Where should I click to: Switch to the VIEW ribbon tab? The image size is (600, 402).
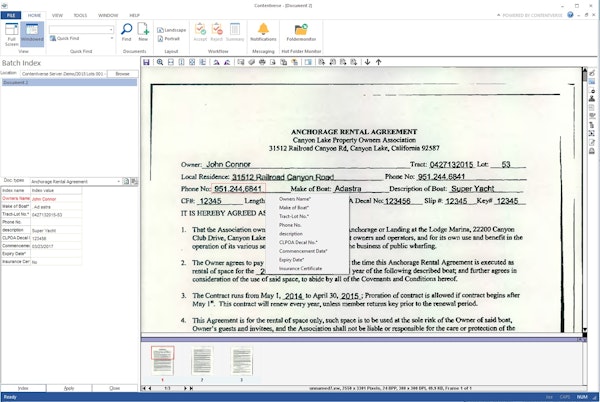click(x=57, y=15)
